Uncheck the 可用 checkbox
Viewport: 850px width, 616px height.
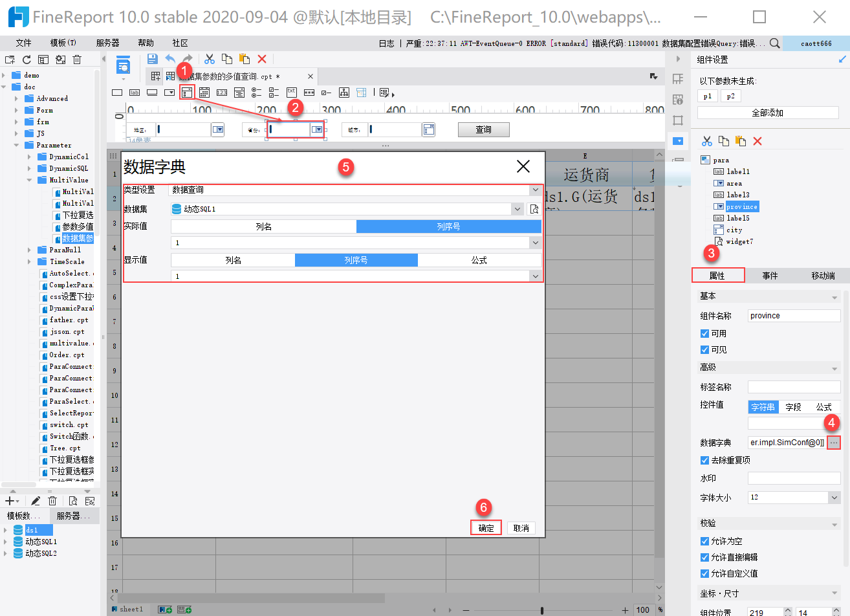coord(705,333)
